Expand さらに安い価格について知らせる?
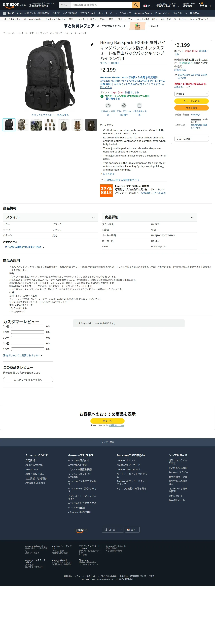Viewport: 215px width, 644px height. click(x=25, y=247)
